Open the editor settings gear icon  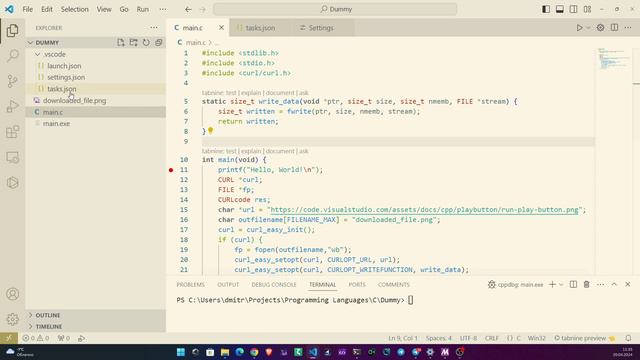[600, 28]
